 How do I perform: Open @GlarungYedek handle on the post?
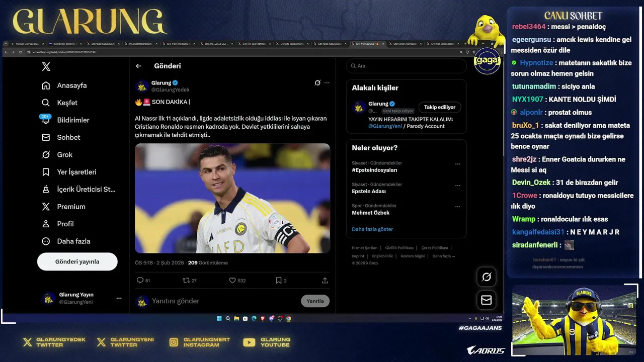(x=171, y=89)
